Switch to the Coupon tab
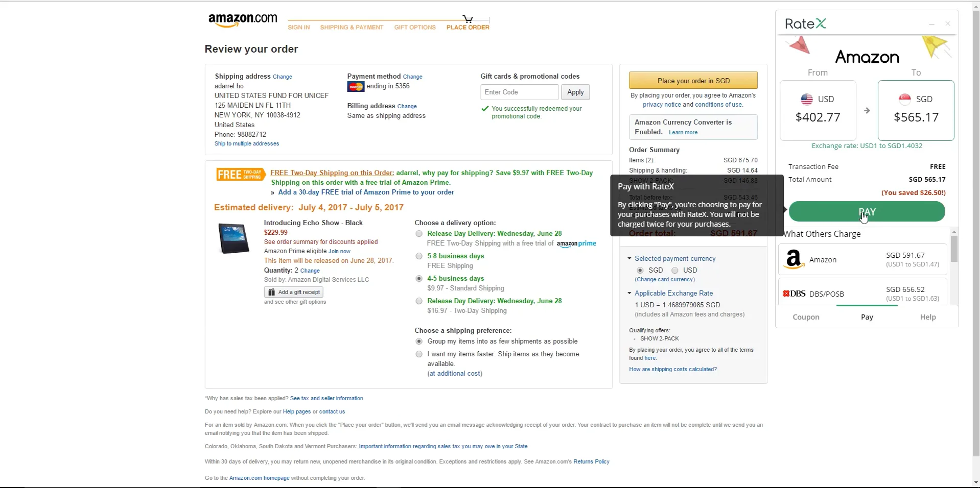 point(806,317)
